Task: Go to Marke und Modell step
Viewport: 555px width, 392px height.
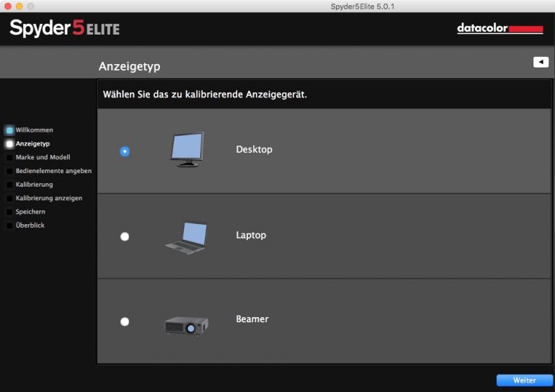Action: (x=43, y=157)
